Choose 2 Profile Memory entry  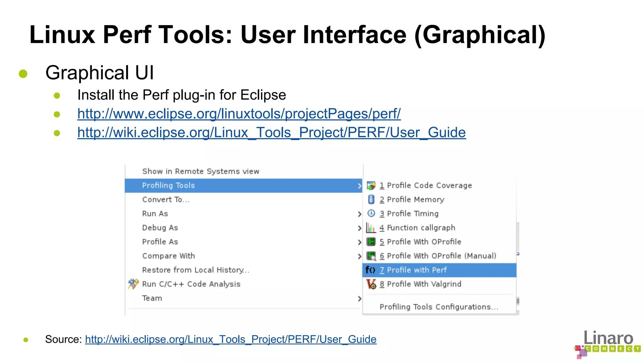(439, 200)
